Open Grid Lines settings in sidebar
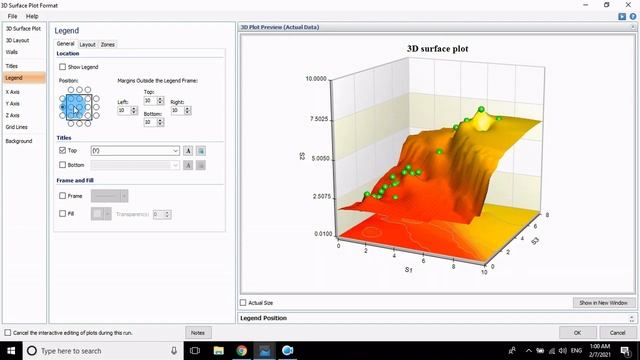Image resolution: width=640 pixels, height=360 pixels. pyautogui.click(x=17, y=127)
